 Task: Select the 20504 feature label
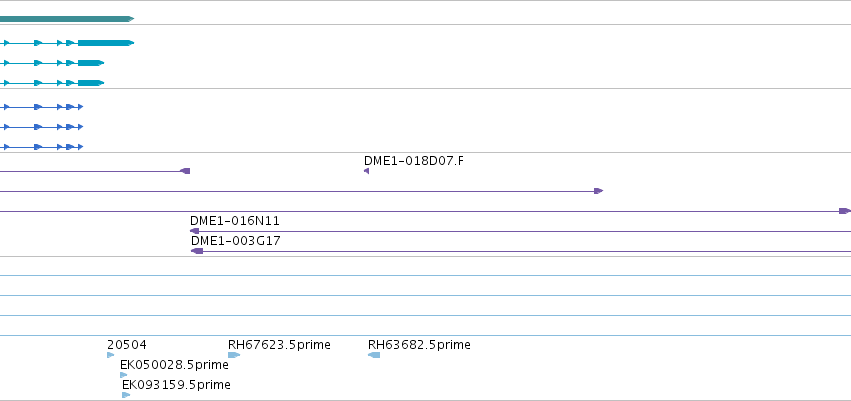126,345
